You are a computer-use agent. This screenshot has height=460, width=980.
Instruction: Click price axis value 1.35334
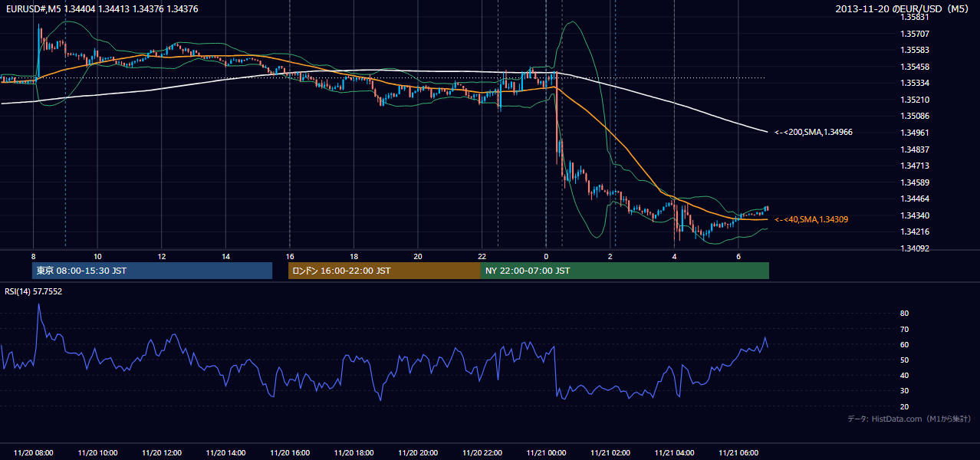[x=914, y=83]
